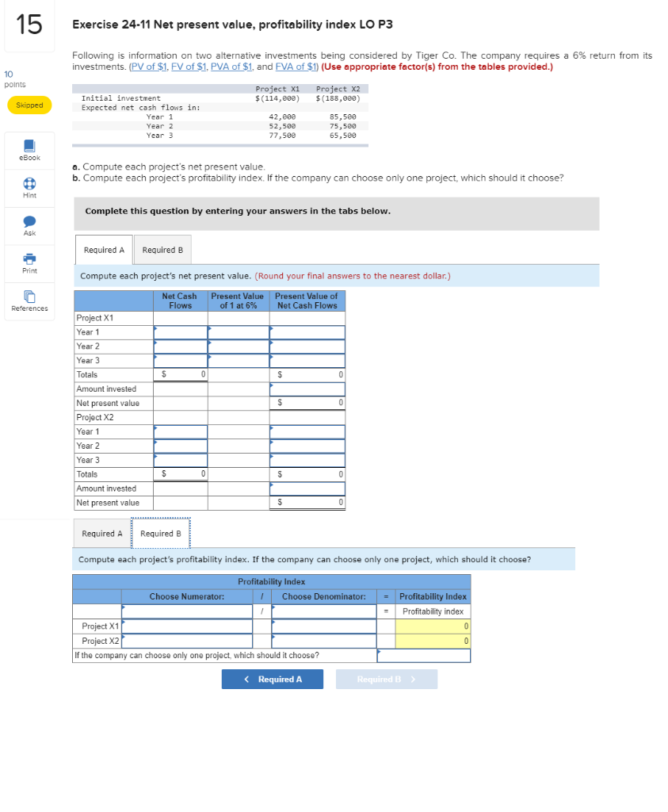Viewport: 668px width, 812px height.
Task: Select the Required A tab above the NPV table
Action: [103, 250]
